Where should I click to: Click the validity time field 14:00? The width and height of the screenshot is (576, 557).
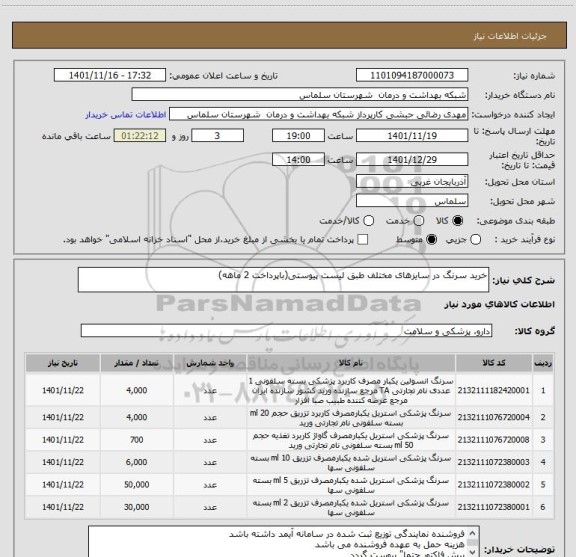tap(298, 159)
